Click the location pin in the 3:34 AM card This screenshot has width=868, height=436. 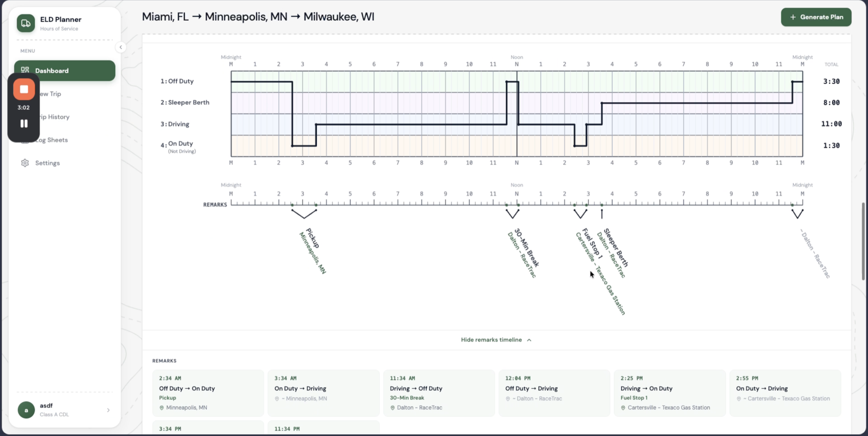[x=277, y=399]
